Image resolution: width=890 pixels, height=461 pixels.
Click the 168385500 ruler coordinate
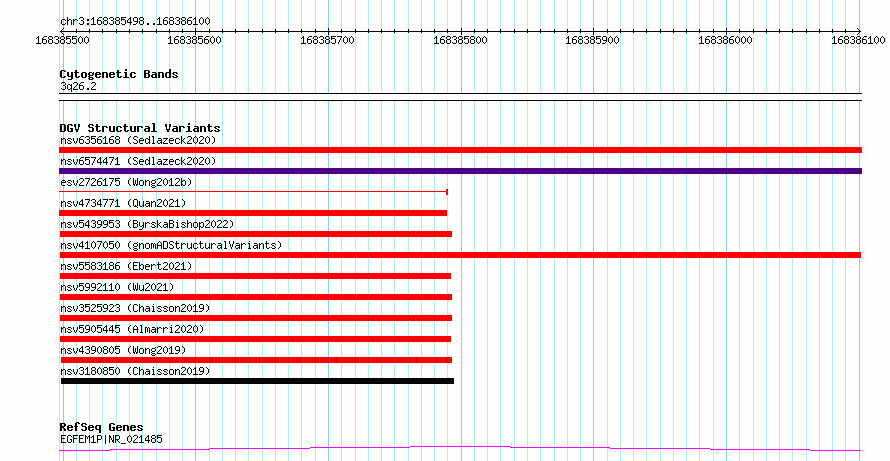[62, 40]
